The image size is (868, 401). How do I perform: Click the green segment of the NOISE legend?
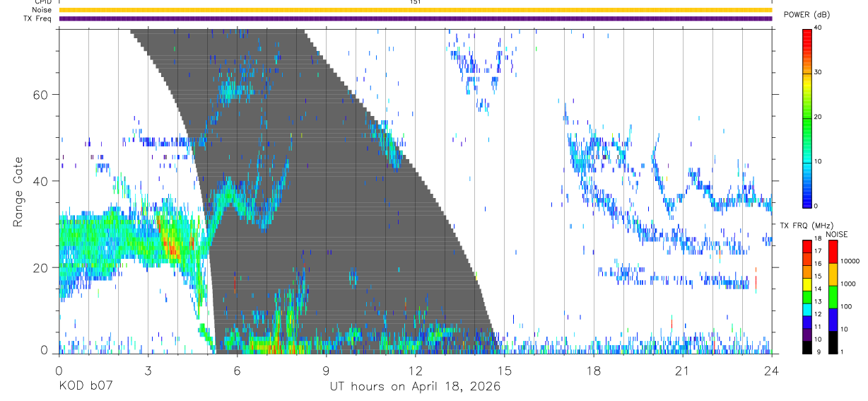833,297
